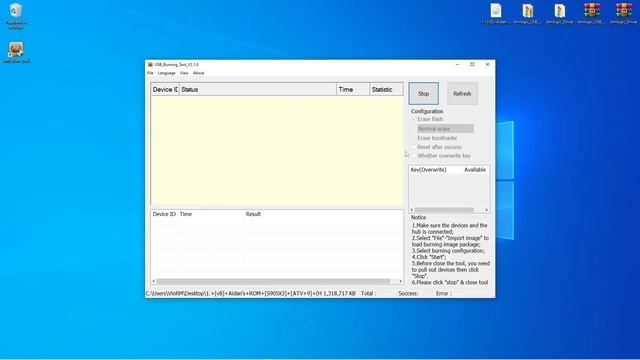Click the key list scrollbar left arrow
This screenshot has width=640, height=360.
[411, 210]
